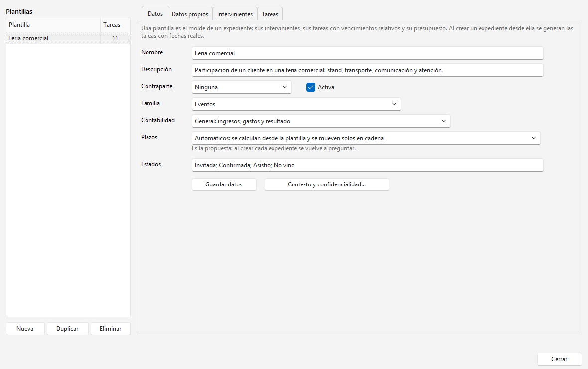588x369 pixels.
Task: Open the Datos propios tab
Action: click(x=190, y=14)
